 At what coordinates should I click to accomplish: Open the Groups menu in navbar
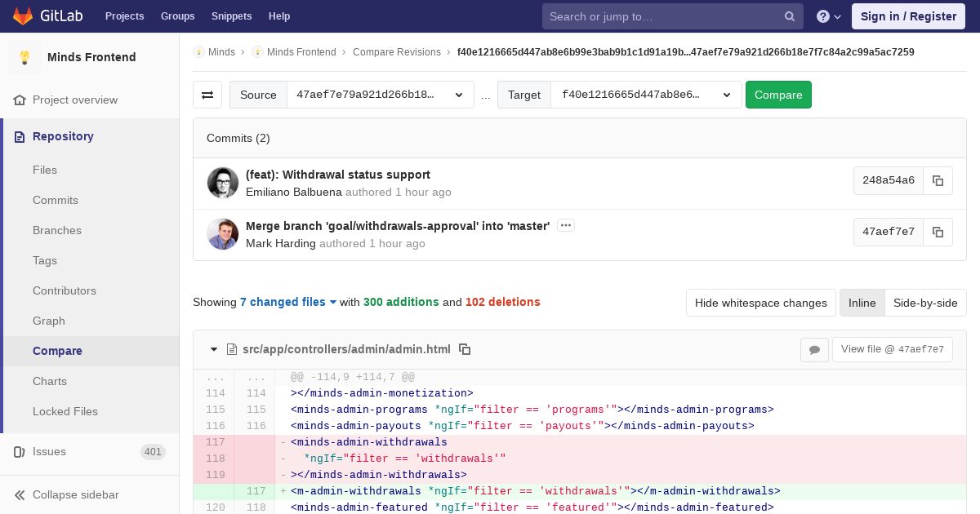coord(177,16)
